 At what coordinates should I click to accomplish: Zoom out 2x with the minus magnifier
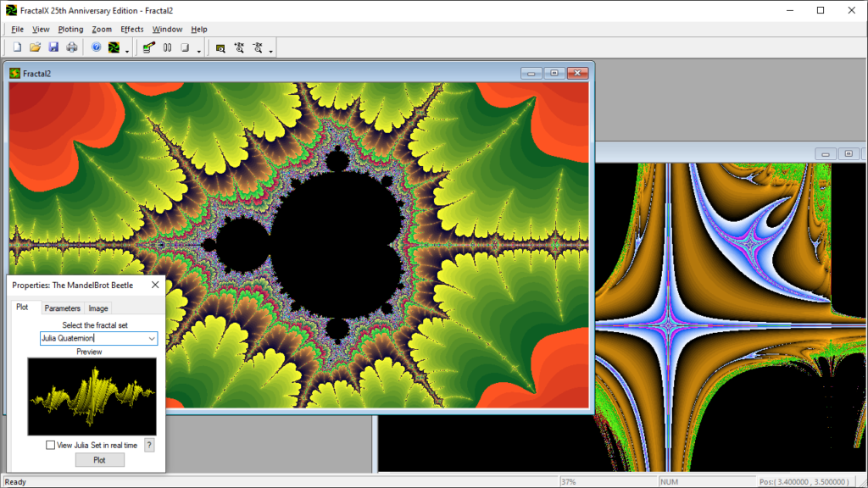258,48
